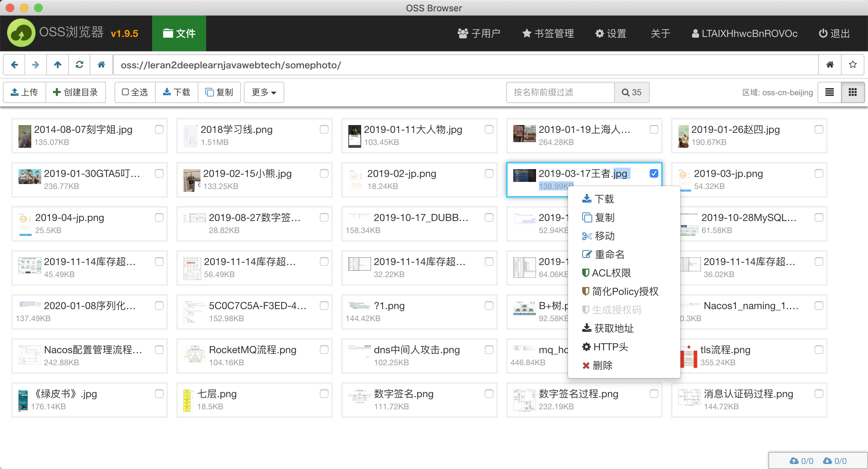
Task: Open the 七层.png thumbnail
Action: tap(187, 400)
